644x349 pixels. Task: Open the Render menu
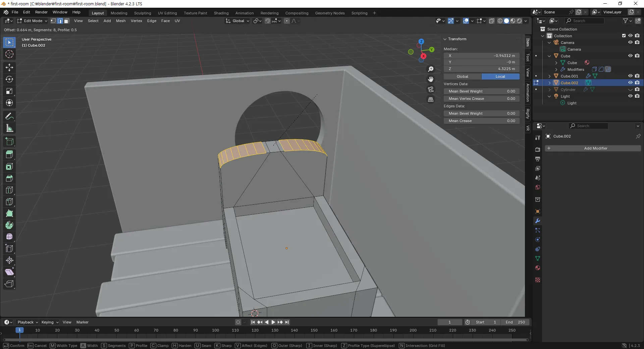coord(41,12)
